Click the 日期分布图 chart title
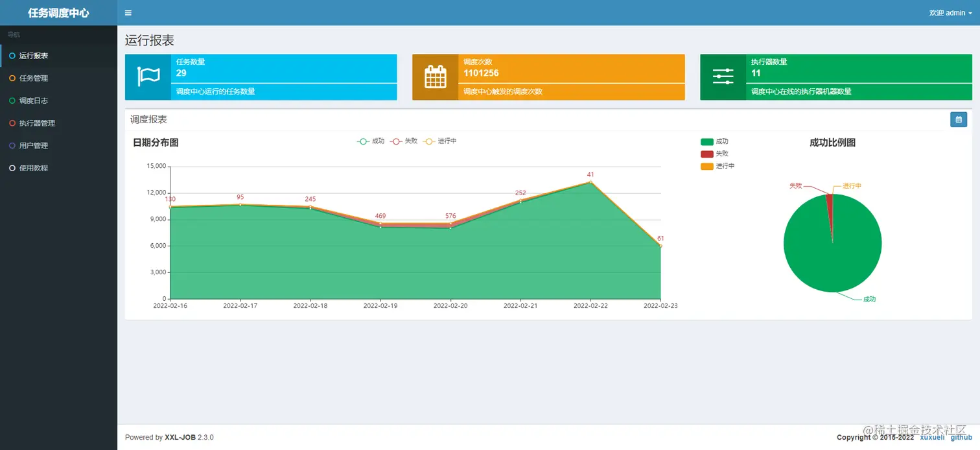This screenshot has height=450, width=980. [x=156, y=143]
